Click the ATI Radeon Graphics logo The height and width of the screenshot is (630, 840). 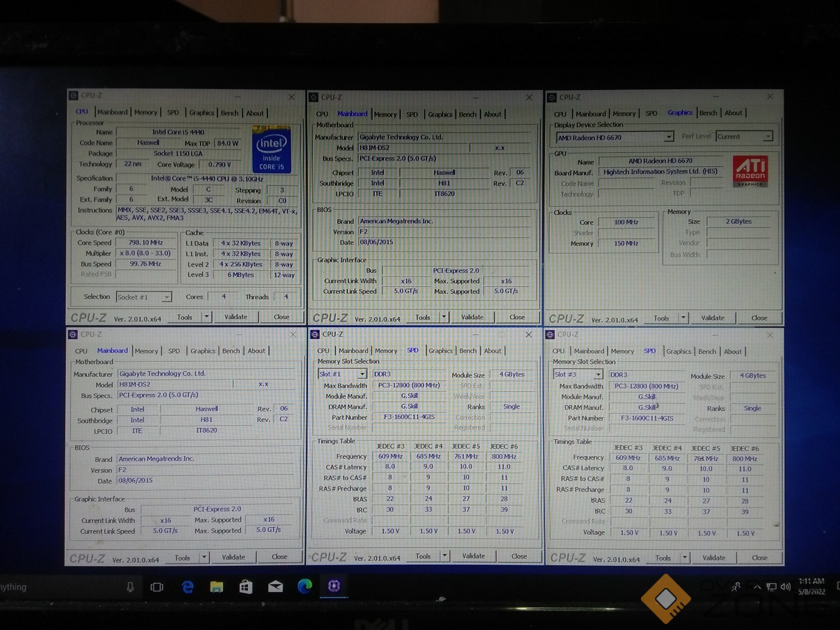pos(751,171)
